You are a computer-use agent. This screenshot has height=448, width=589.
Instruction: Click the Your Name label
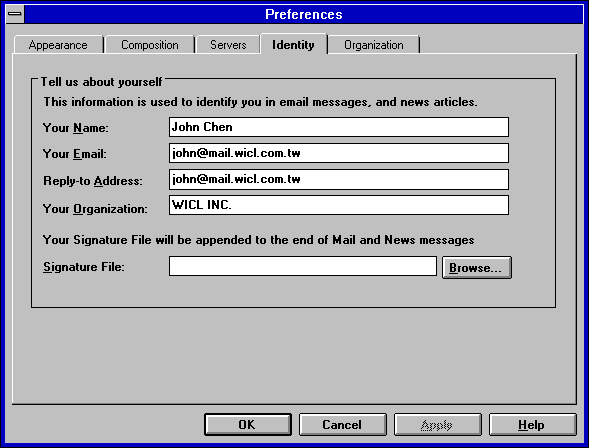pos(76,128)
